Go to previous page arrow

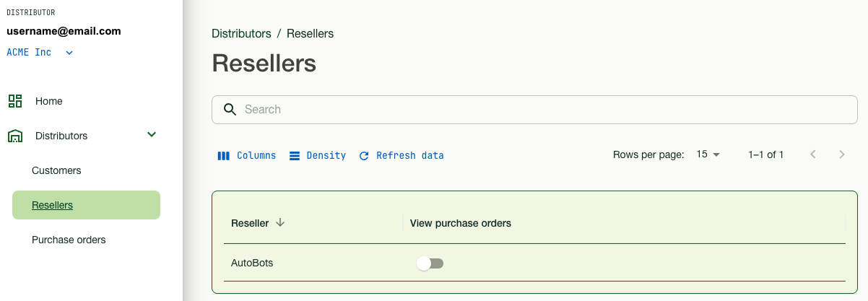click(813, 154)
